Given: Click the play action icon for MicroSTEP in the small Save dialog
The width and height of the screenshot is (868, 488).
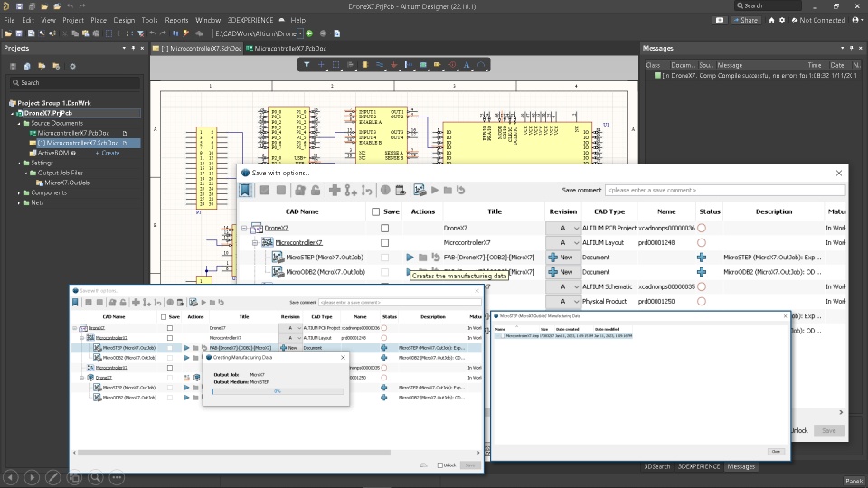Looking at the screenshot, I should tap(187, 348).
